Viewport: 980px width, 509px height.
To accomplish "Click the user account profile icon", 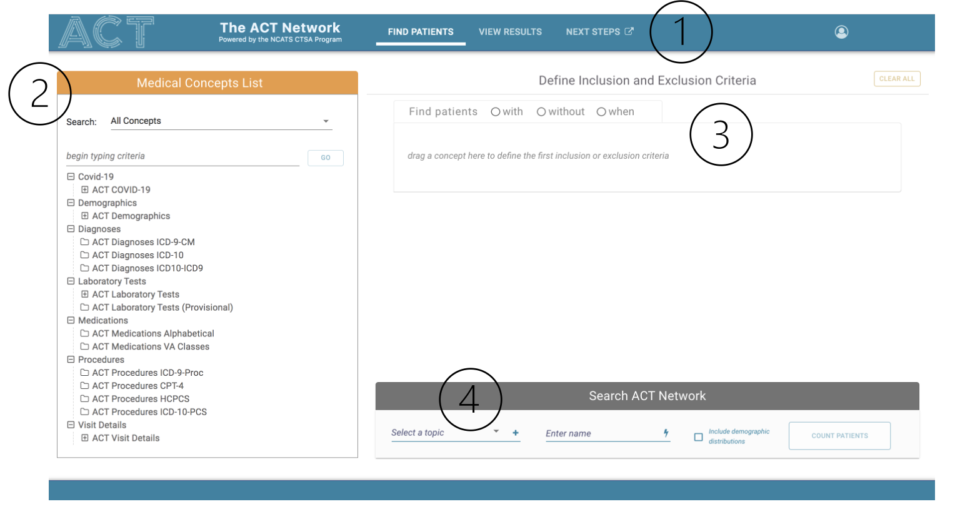I will [841, 32].
